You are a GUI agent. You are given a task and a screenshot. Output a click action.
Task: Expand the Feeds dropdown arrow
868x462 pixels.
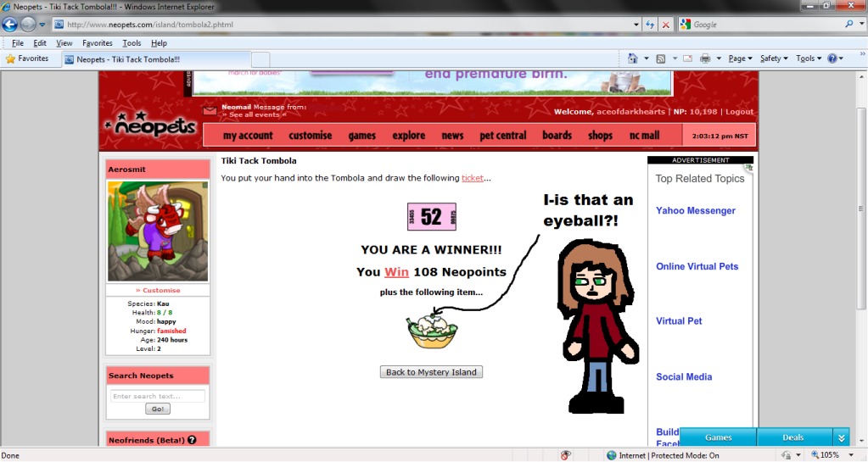[x=675, y=58]
